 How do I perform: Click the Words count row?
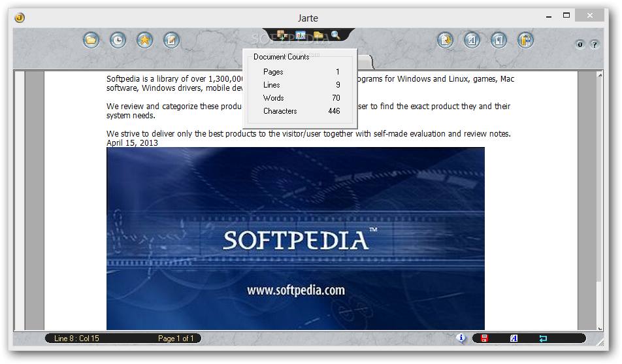point(301,98)
